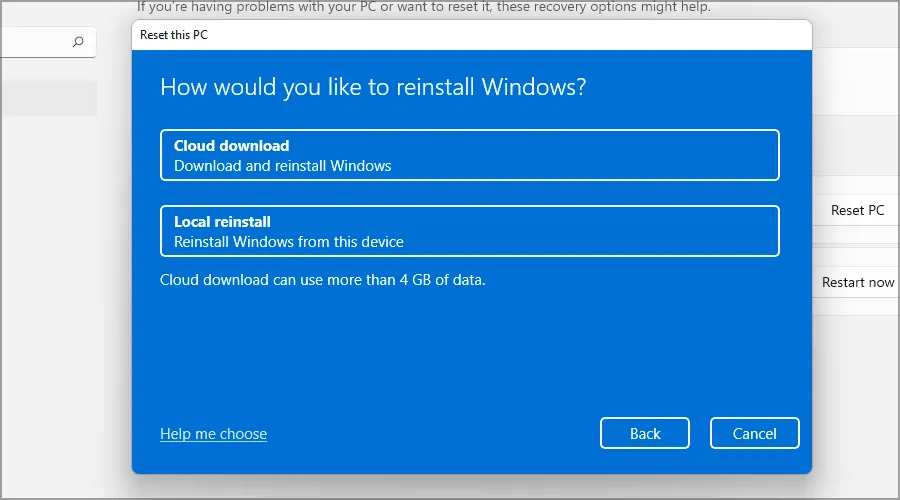The height and width of the screenshot is (500, 900).
Task: Choose the Local reinstall option
Action: coord(469,231)
